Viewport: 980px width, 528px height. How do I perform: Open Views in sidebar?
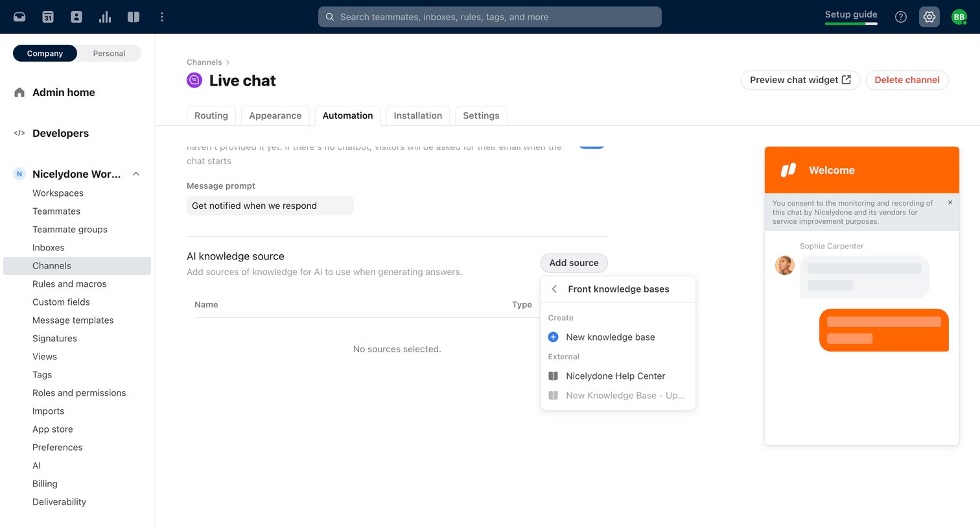point(45,357)
